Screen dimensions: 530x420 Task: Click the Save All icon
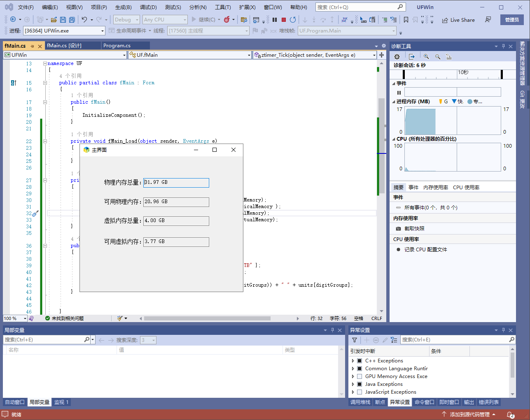click(x=72, y=20)
